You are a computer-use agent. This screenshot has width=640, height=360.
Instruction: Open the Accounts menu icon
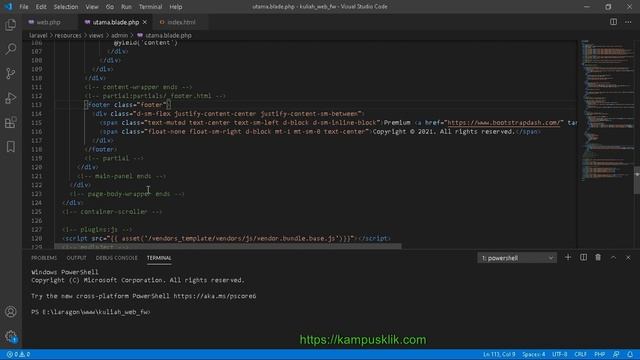tap(11, 312)
